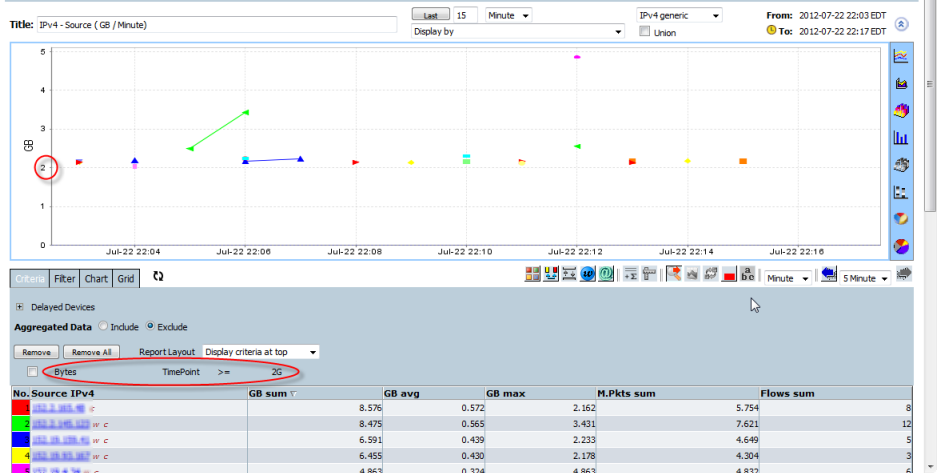Viewport: 937px width, 473px height.
Task: Click the 'abc' labels toolbar icon
Action: click(748, 274)
